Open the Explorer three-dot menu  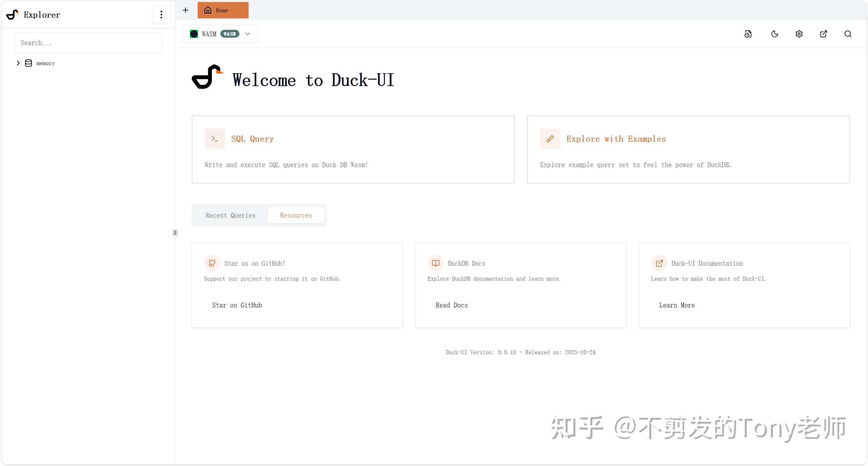click(161, 14)
